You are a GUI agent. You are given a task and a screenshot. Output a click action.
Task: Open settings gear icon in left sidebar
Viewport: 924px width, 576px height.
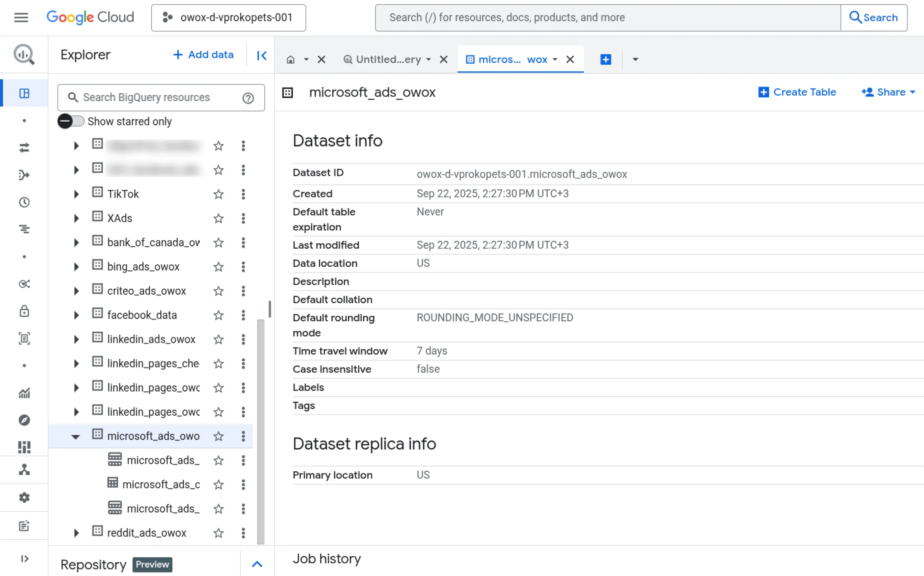coord(24,497)
